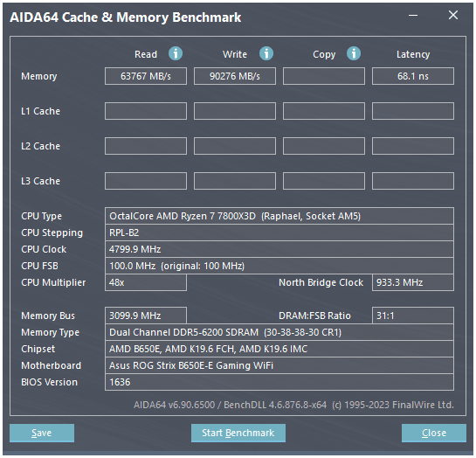Click the Motherboard name field
Image resolution: width=476 pixels, height=458 pixels.
[279, 365]
